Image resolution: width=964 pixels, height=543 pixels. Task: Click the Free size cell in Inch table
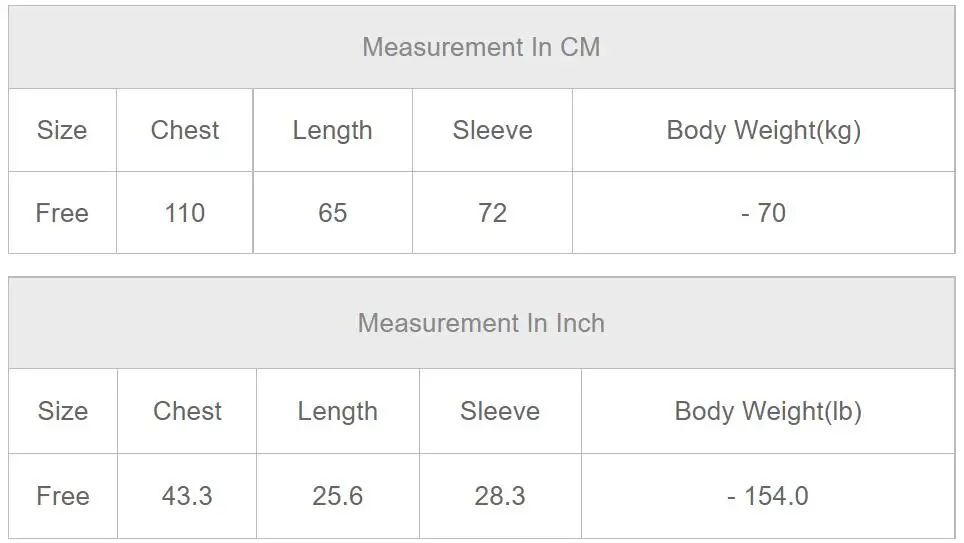63,496
